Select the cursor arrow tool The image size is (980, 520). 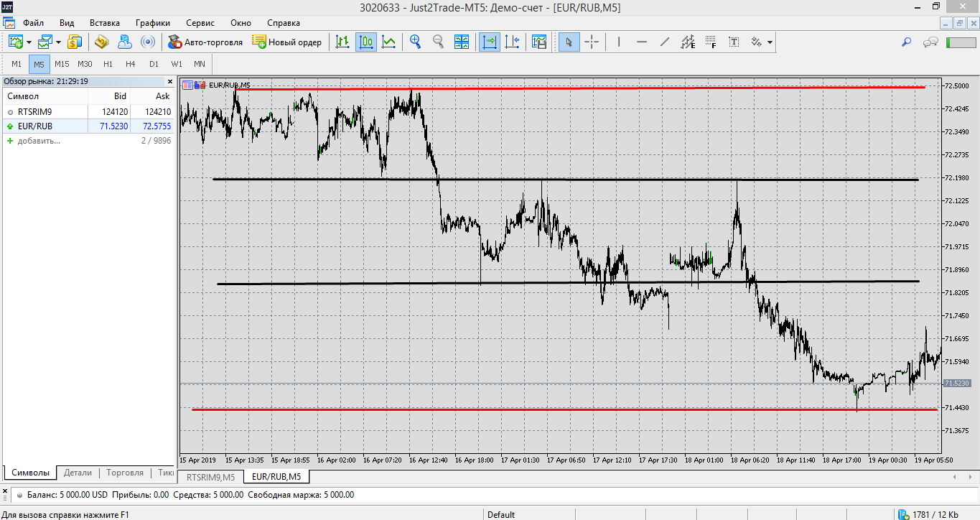coord(569,42)
